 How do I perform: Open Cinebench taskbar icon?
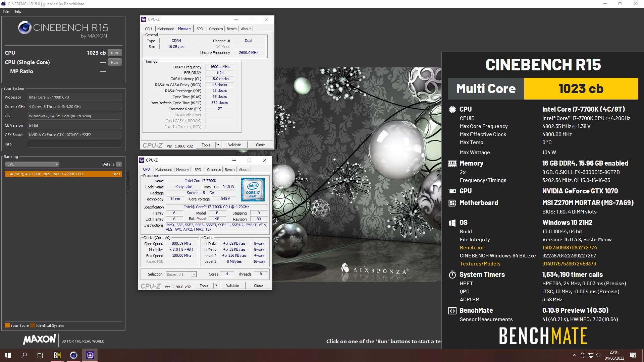point(74,355)
